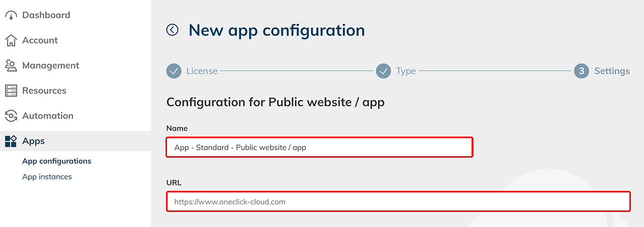644x227 pixels.
Task: Open the Account menu label
Action: (40, 40)
